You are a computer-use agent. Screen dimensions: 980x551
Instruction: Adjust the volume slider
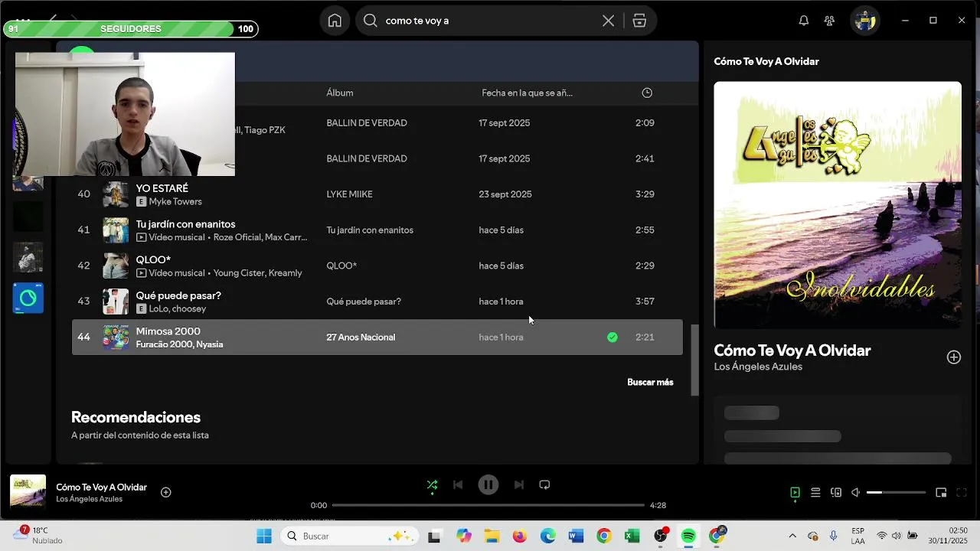pos(897,493)
